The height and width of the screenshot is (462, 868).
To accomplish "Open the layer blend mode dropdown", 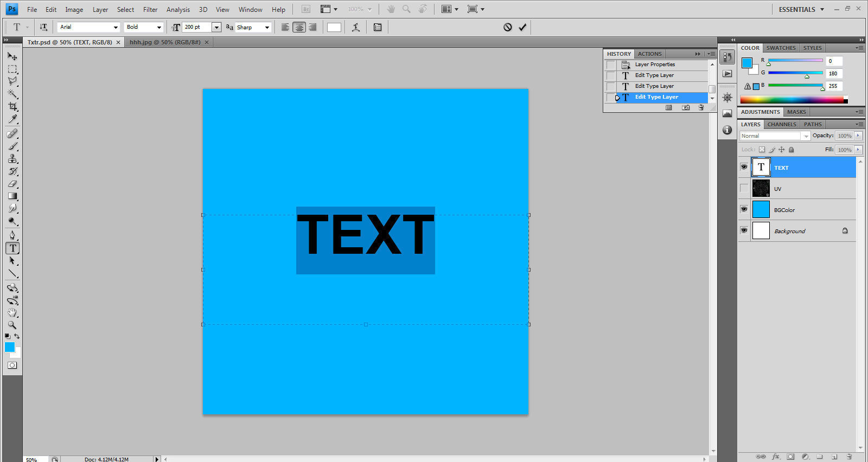I will pos(775,136).
